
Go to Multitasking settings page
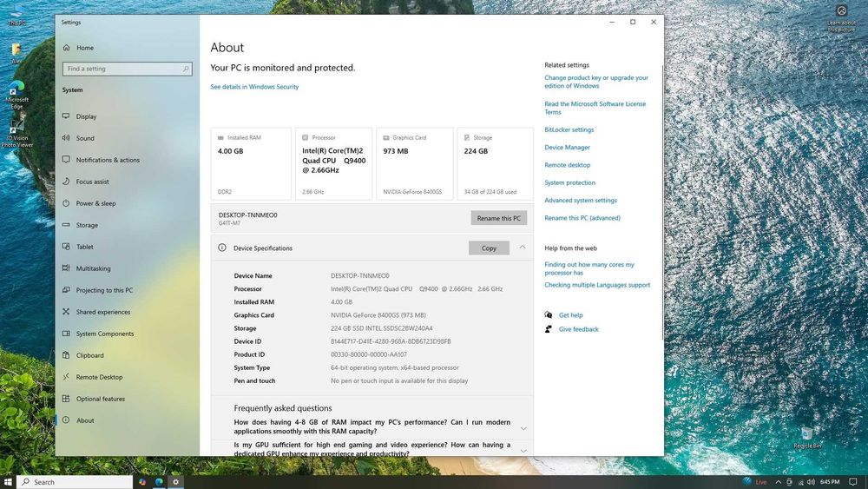(x=93, y=268)
